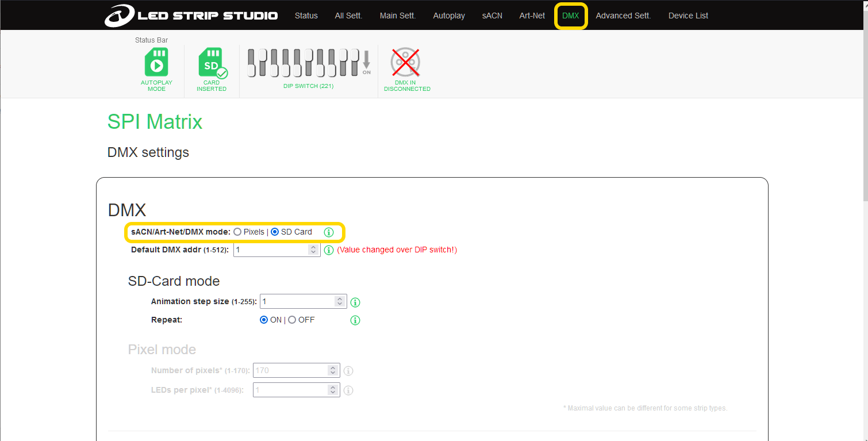Switch to the sACN tab
This screenshot has width=868, height=441.
tap(492, 16)
